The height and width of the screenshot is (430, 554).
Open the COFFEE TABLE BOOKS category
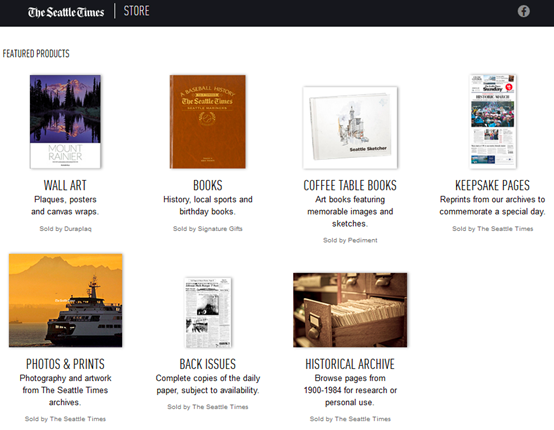click(x=350, y=185)
